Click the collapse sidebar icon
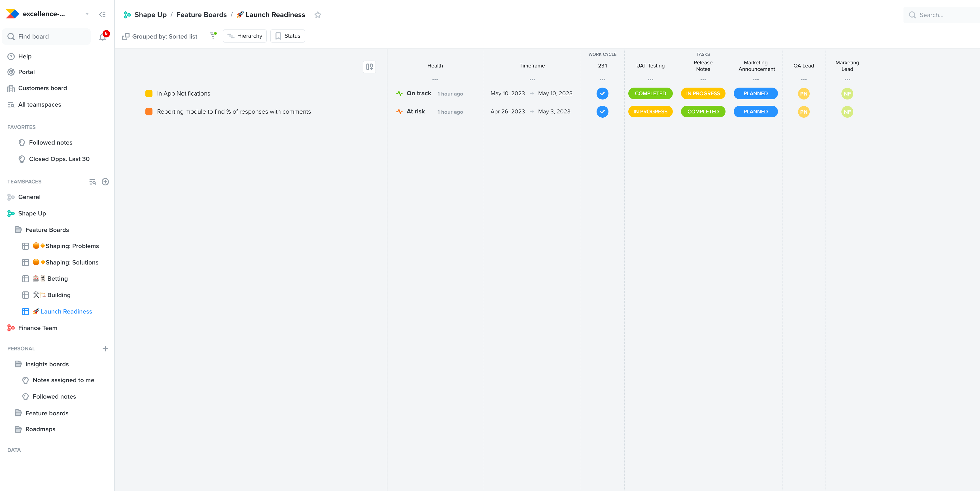The width and height of the screenshot is (980, 491). point(102,14)
